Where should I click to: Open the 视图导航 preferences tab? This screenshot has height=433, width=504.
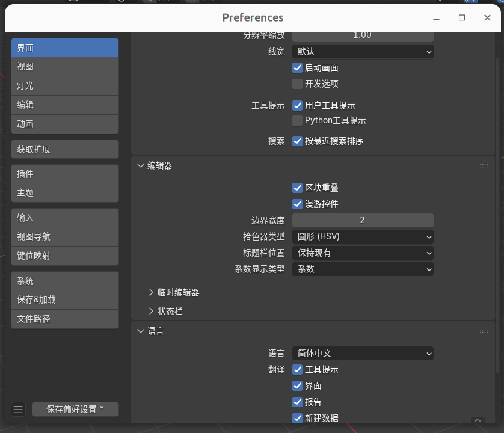(x=65, y=237)
